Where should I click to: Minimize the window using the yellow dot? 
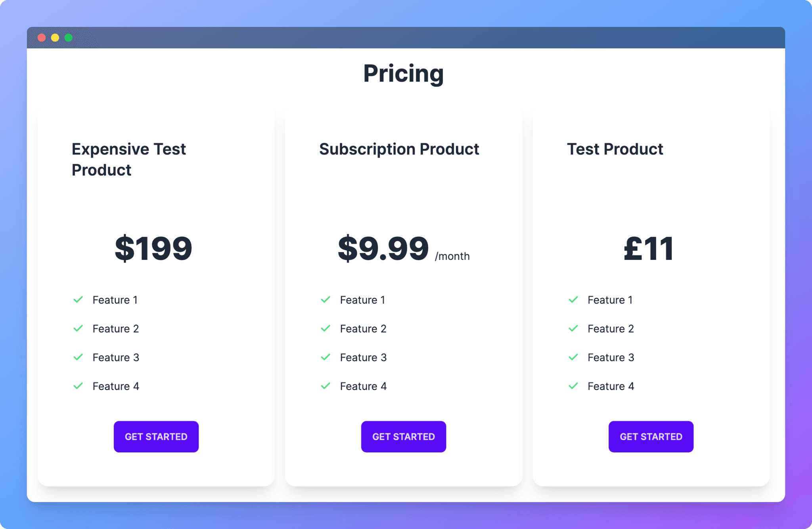[x=55, y=38]
